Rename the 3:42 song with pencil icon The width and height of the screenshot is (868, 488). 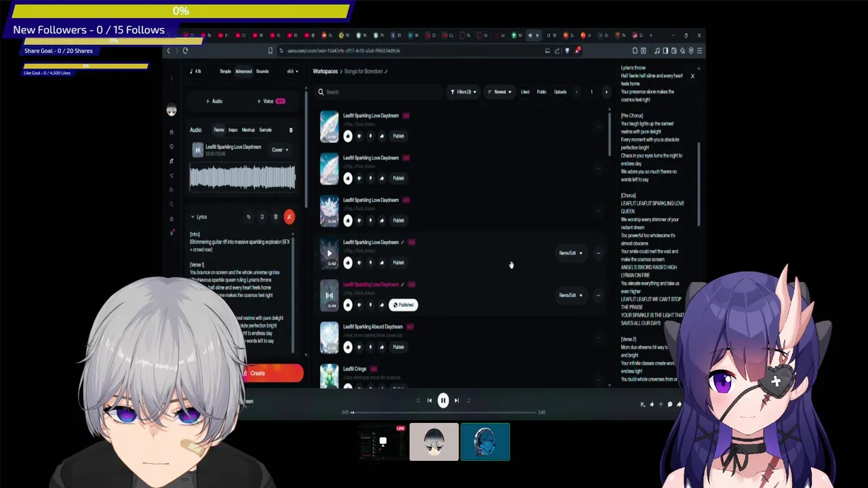point(402,242)
